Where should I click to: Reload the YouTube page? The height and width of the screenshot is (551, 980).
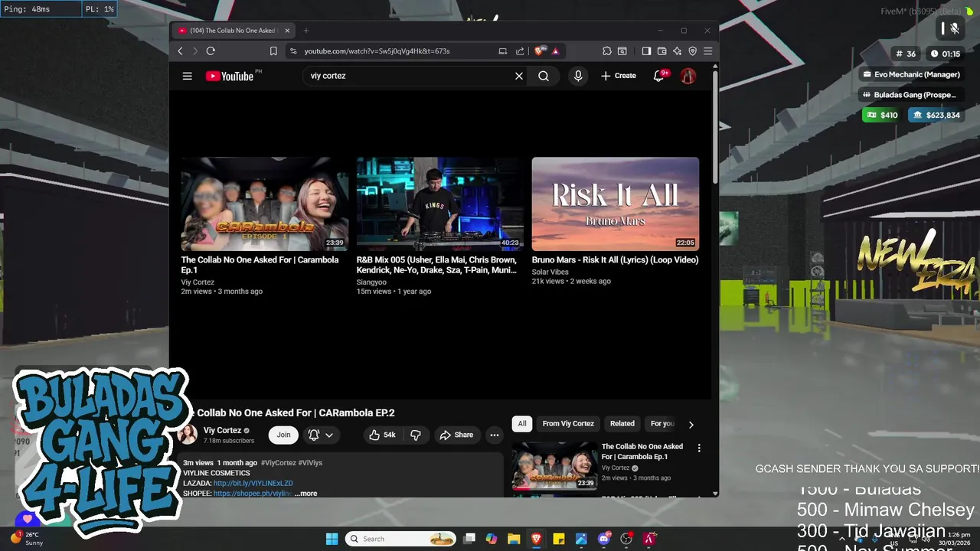(211, 51)
